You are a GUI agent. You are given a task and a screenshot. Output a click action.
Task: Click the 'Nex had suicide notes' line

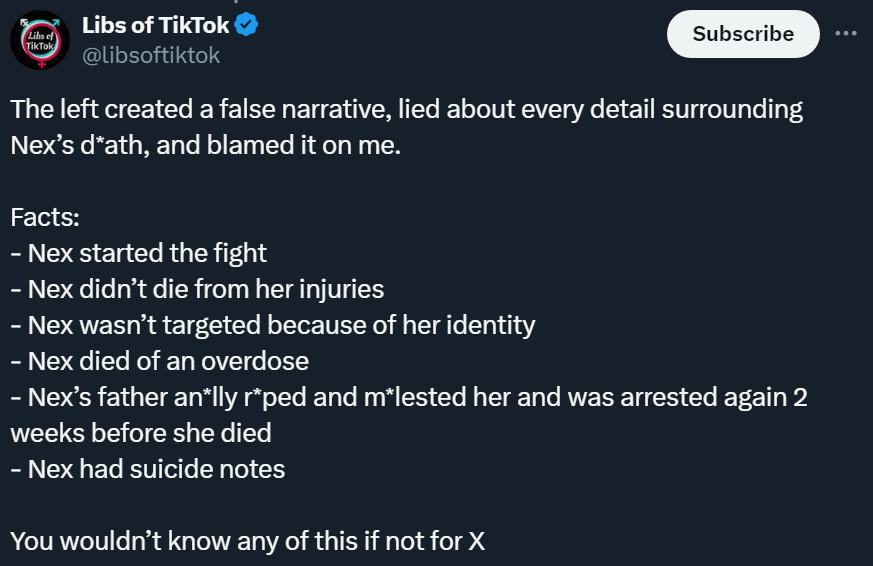coord(148,469)
